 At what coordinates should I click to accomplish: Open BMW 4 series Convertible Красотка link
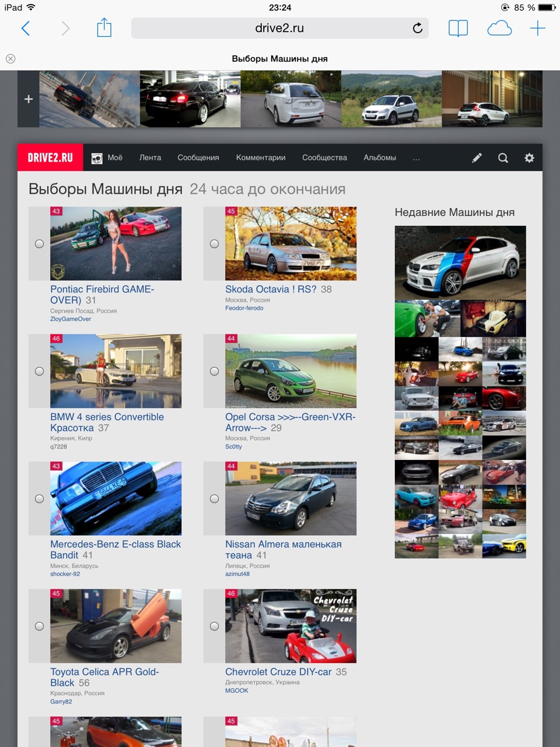pos(107,422)
